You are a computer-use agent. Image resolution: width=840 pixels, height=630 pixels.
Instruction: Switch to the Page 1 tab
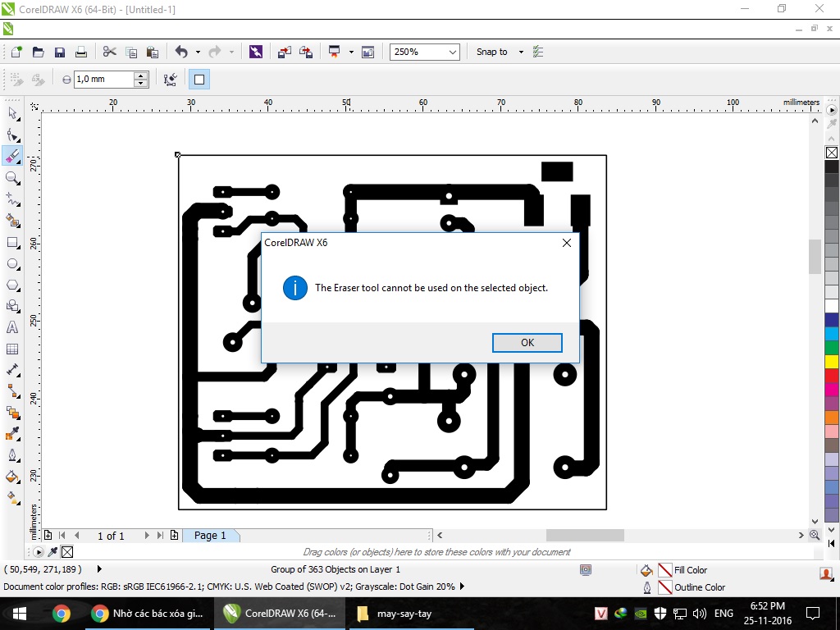tap(210, 536)
